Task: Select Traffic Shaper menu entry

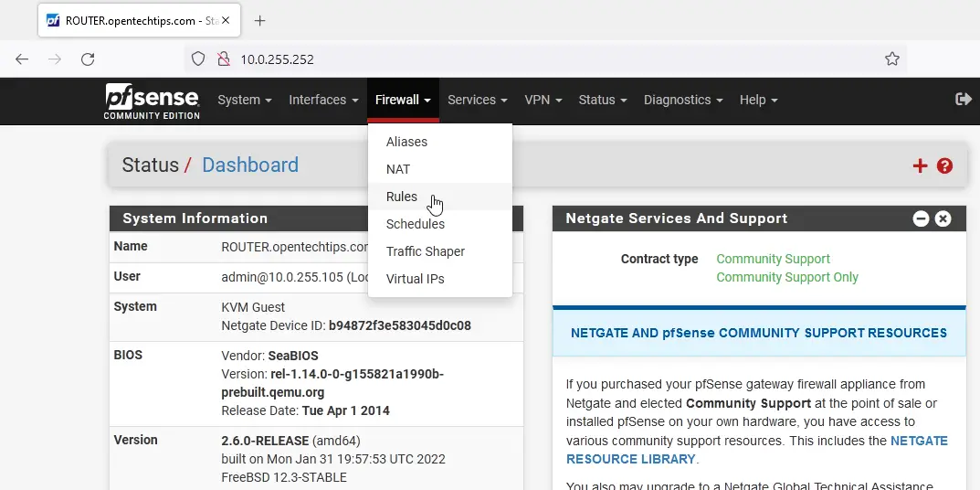Action: 425,251
